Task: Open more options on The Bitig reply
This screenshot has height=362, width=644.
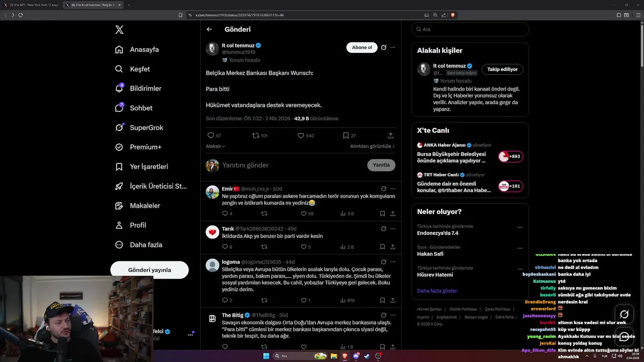Action: [x=393, y=315]
